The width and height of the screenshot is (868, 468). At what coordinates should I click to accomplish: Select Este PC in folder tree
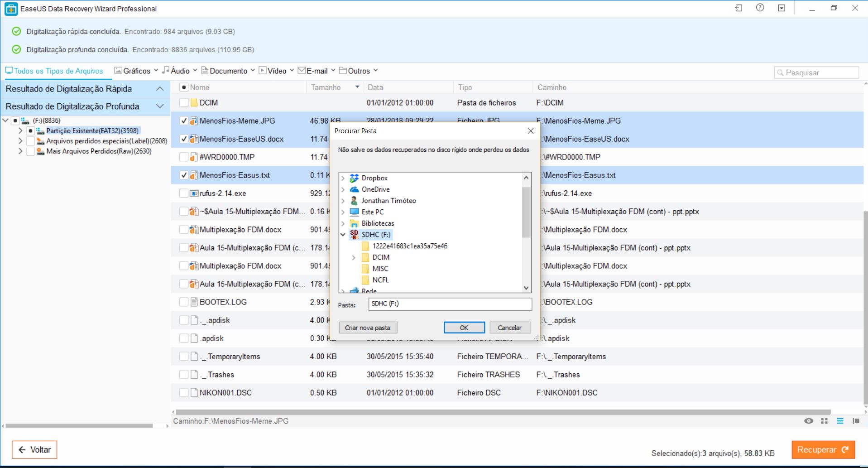click(372, 212)
